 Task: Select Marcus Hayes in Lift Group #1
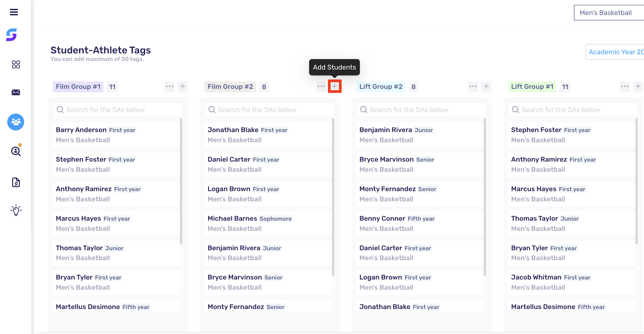point(571,194)
